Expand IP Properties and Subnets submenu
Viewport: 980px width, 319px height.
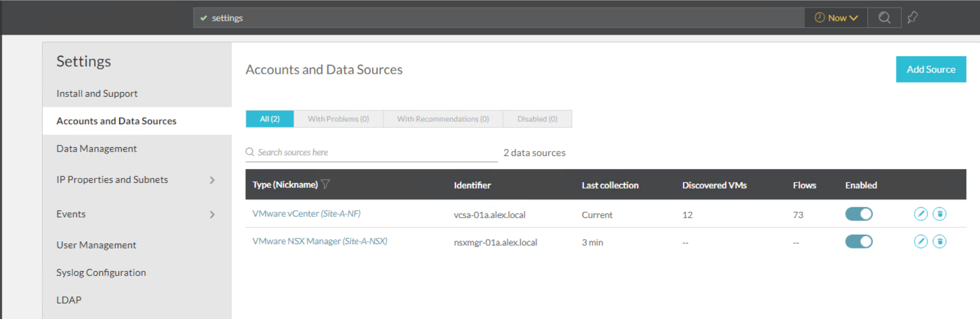tap(212, 180)
